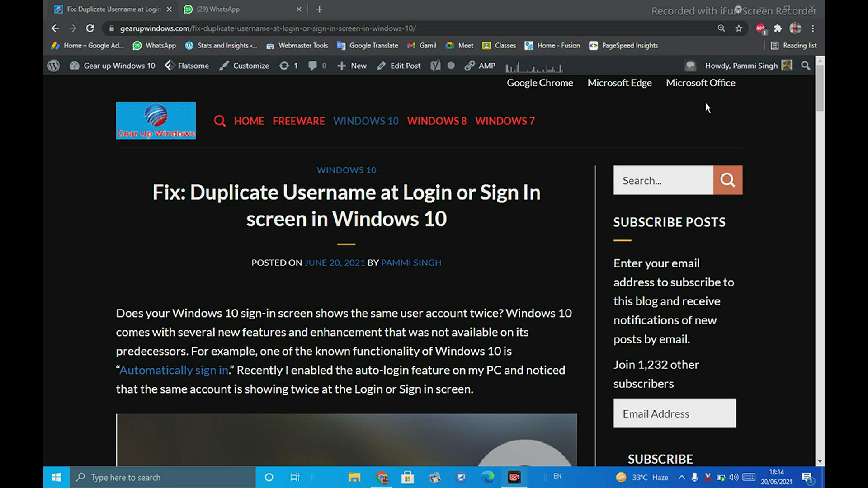Image resolution: width=868 pixels, height=488 pixels.
Task: Open the Google Chrome top menu link
Action: [x=540, y=83]
